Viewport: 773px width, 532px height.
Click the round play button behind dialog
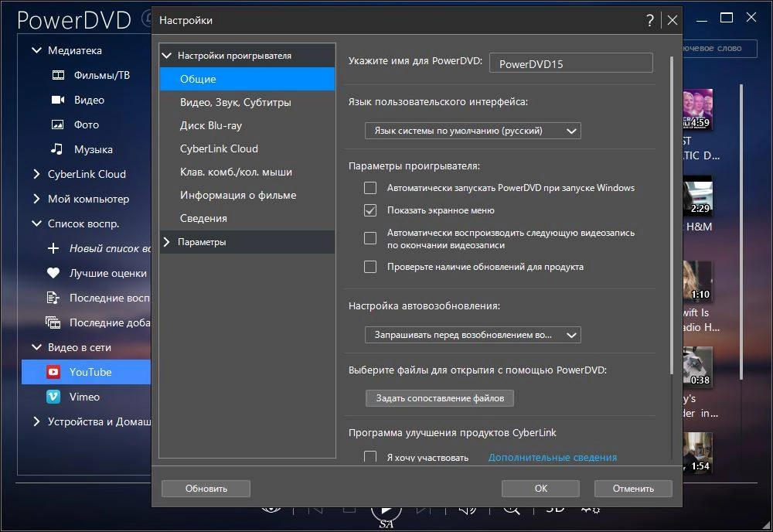[386, 513]
